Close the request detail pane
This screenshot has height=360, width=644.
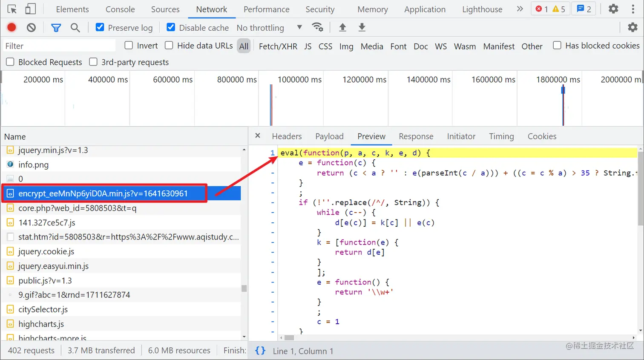[x=258, y=136]
